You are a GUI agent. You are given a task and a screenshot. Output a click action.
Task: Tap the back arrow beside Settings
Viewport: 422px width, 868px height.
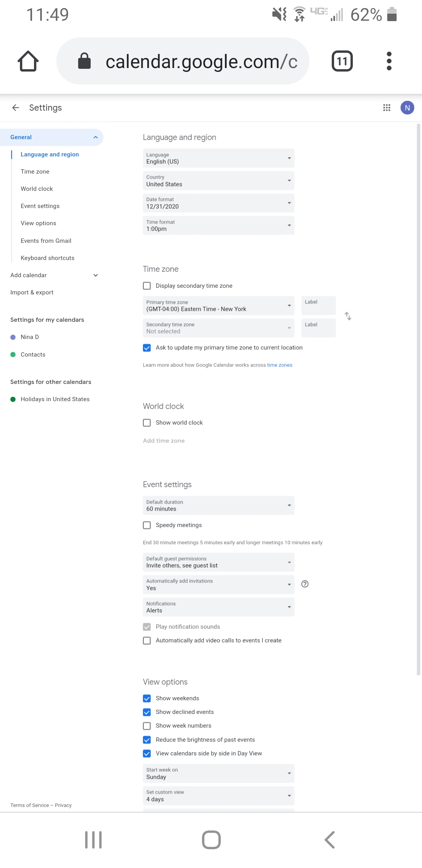(x=16, y=108)
